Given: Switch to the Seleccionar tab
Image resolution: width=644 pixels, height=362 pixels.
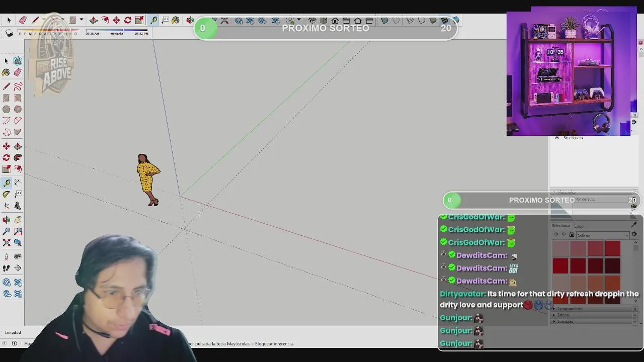Looking at the screenshot, I should pos(561,226).
